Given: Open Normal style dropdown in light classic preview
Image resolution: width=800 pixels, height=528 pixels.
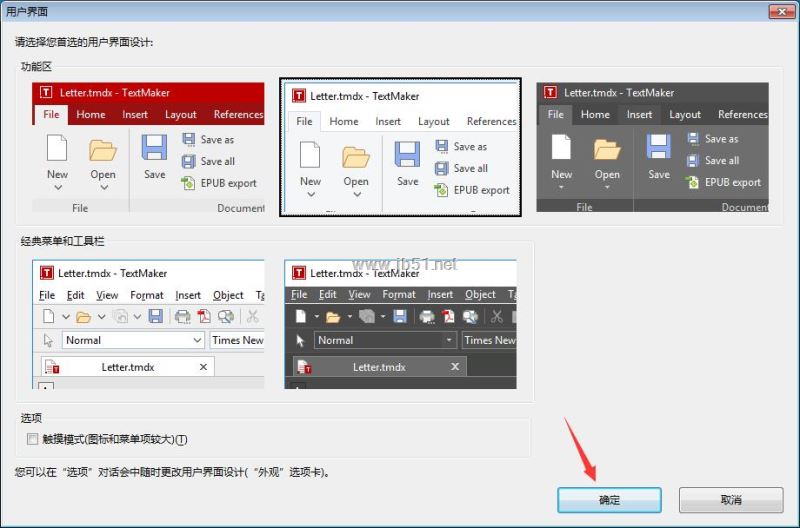Looking at the screenshot, I should pos(197,340).
